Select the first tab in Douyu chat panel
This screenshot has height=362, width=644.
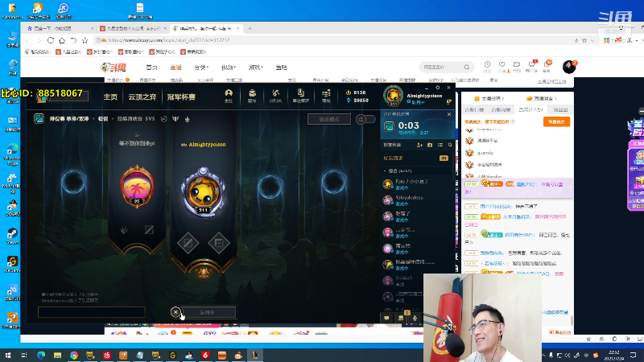474,109
